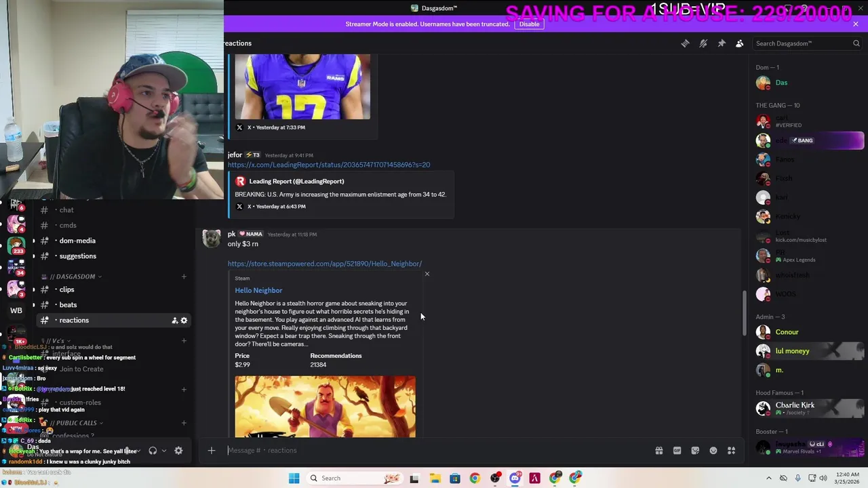Open Hello Neighbor embed title
The image size is (868, 488).
tap(258, 290)
